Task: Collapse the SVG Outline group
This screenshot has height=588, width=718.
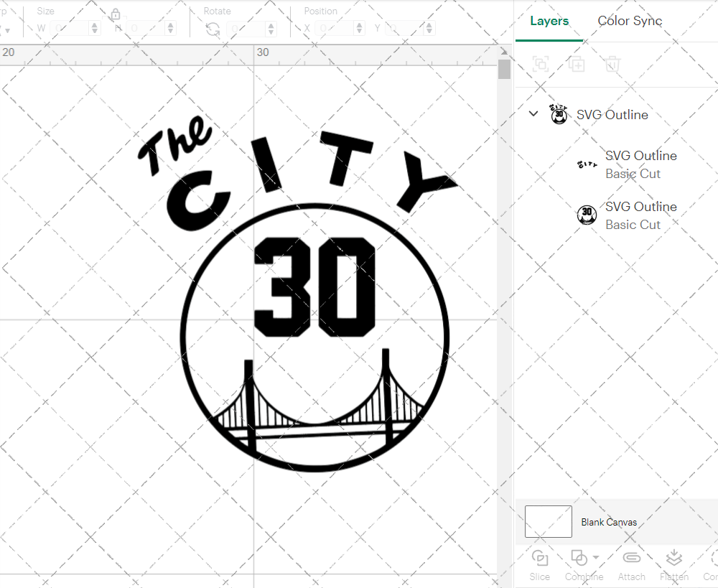Action: click(532, 113)
